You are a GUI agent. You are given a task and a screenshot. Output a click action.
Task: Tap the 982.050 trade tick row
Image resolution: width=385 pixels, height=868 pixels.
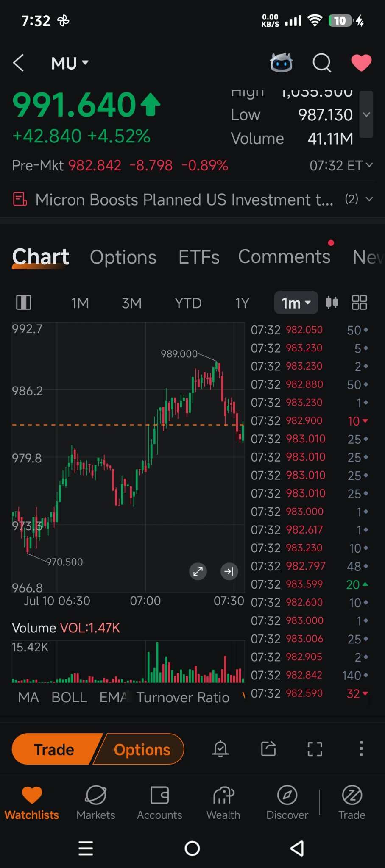point(310,330)
